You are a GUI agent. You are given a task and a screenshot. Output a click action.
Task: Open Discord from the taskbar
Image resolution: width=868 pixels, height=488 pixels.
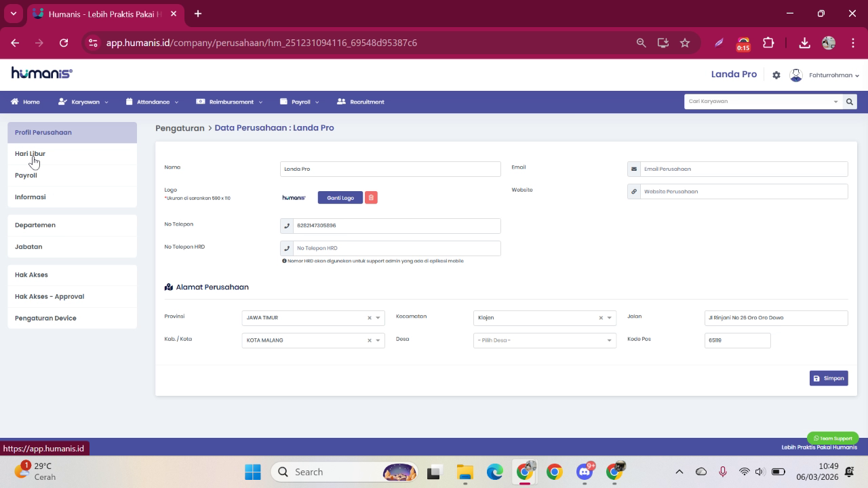585,472
